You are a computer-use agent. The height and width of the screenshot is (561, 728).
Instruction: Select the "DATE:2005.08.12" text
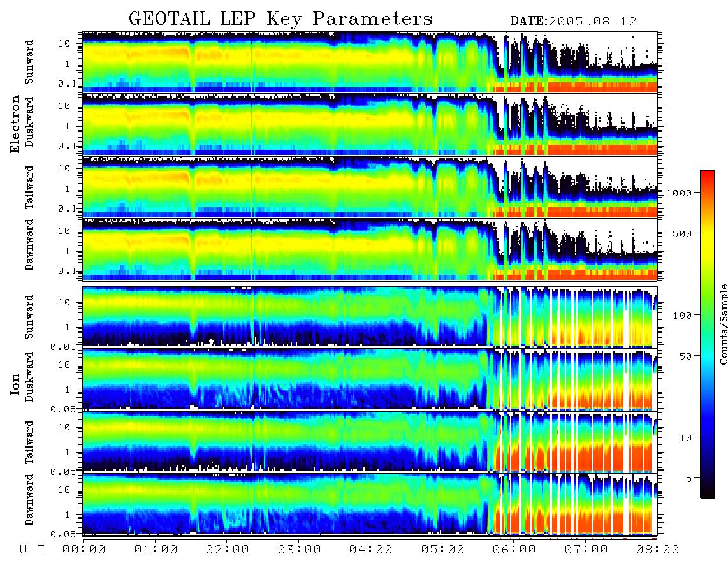click(573, 22)
